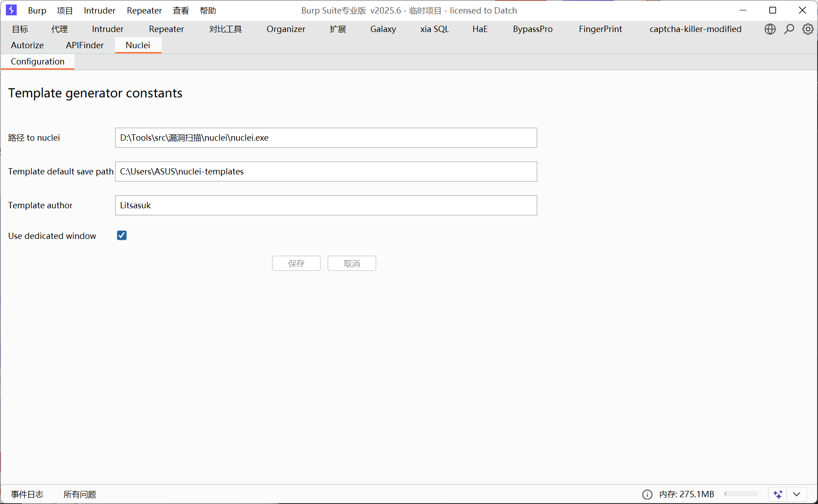Switch to the 对比工具 tab
The width and height of the screenshot is (818, 504).
[226, 29]
